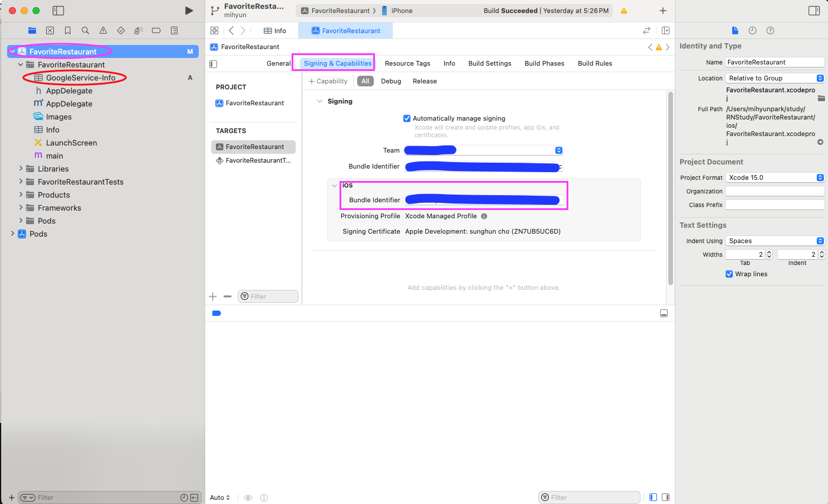Uncheck Automatically manage signing

click(407, 118)
